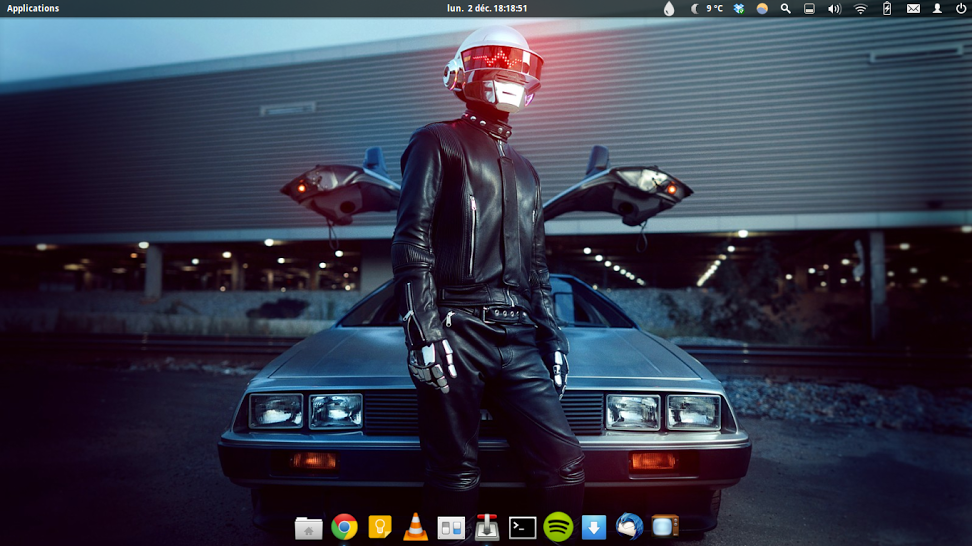Launch Thunderbird mail from dock
The image size is (972, 546).
(629, 527)
